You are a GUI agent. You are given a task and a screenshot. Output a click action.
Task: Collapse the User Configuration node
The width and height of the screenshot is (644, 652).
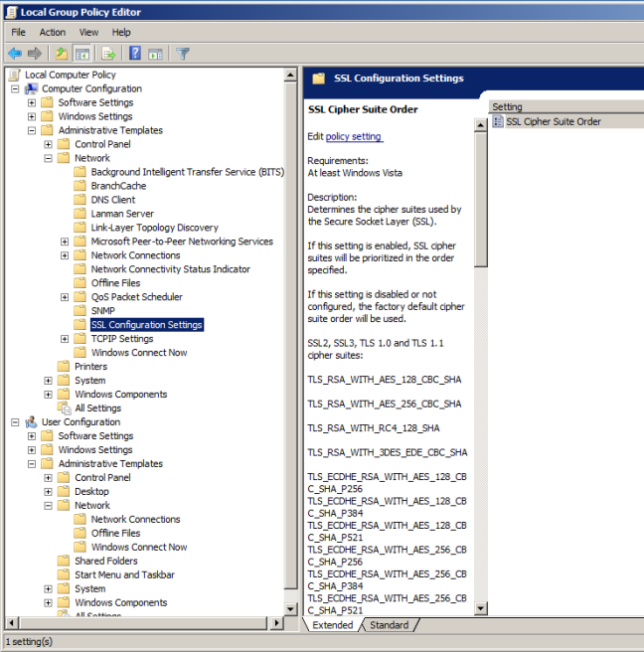point(15,422)
